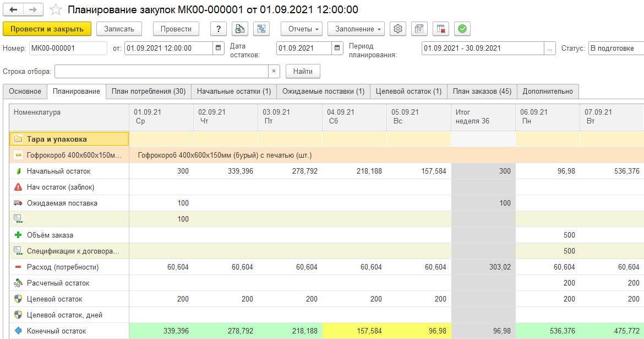Select weekly total Расход cell 303,02
The width and height of the screenshot is (644, 339).
coord(483,267)
